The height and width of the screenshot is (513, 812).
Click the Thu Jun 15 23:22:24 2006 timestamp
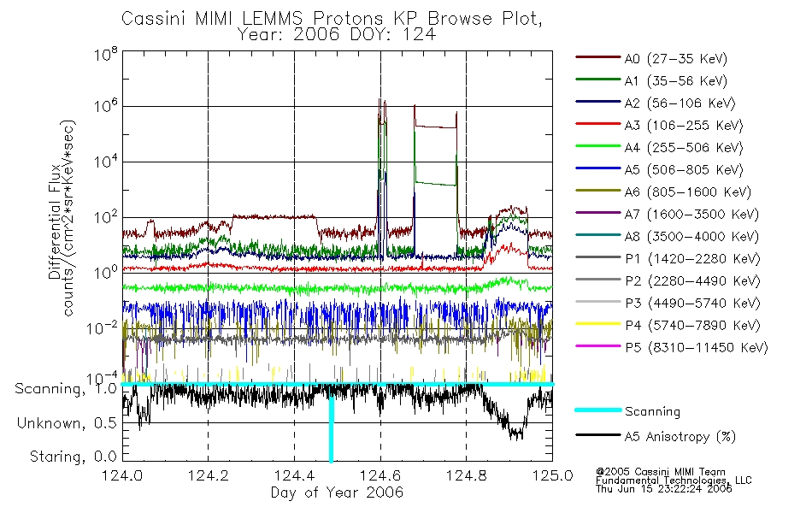point(664,489)
